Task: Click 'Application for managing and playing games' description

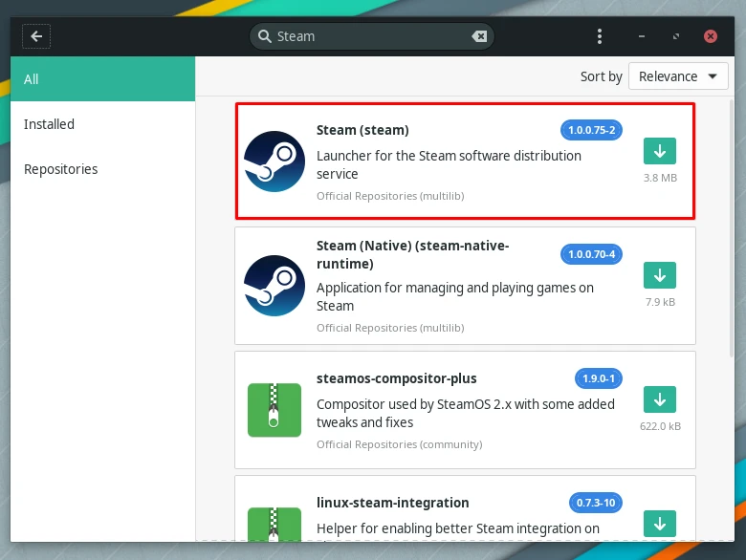Action: 455,296
